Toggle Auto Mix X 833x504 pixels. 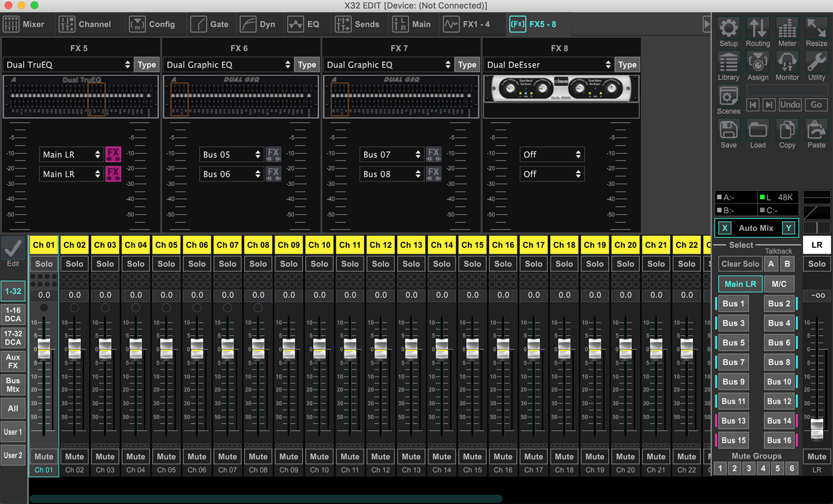click(725, 228)
